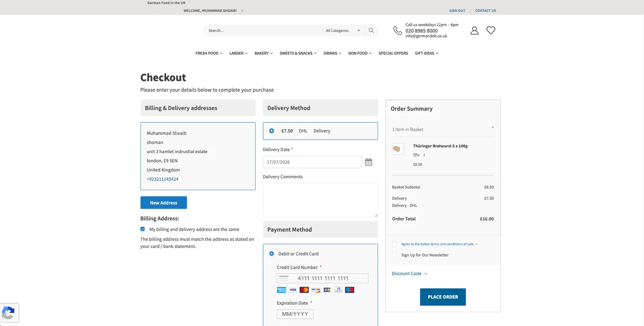The image size is (644, 326).
Task: Select the £7.50 DHL Delivery radio button
Action: click(x=272, y=131)
